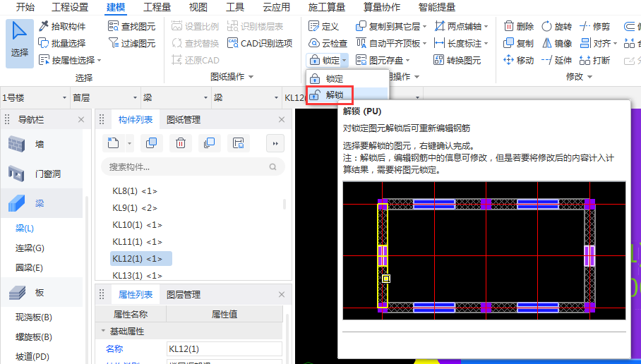Click the 打断 tool
641x364 pixels.
(595, 61)
